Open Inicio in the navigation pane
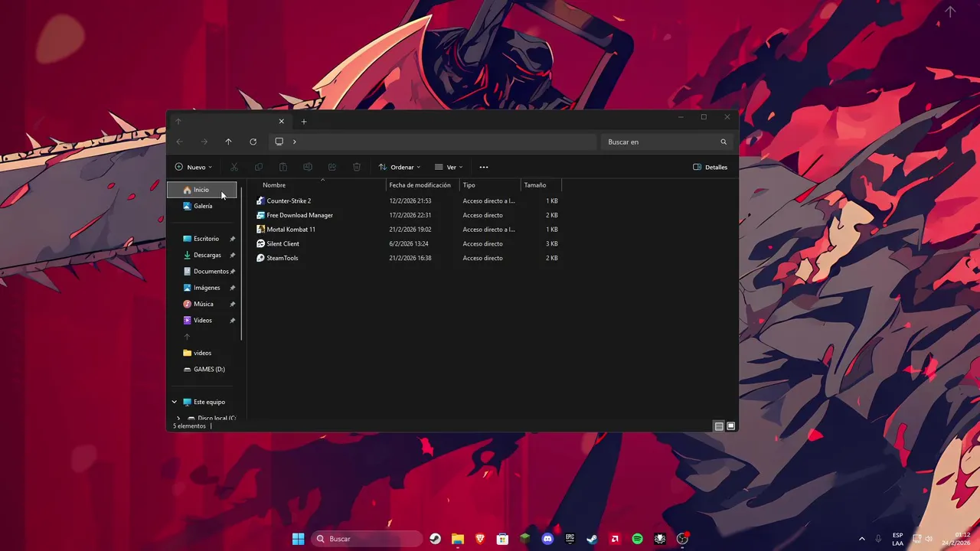The height and width of the screenshot is (551, 980). [202, 190]
